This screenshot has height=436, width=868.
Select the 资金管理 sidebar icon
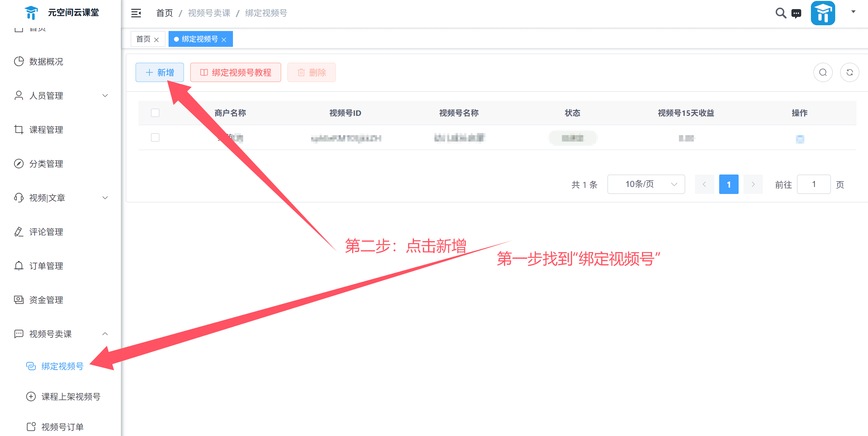pyautogui.click(x=19, y=300)
